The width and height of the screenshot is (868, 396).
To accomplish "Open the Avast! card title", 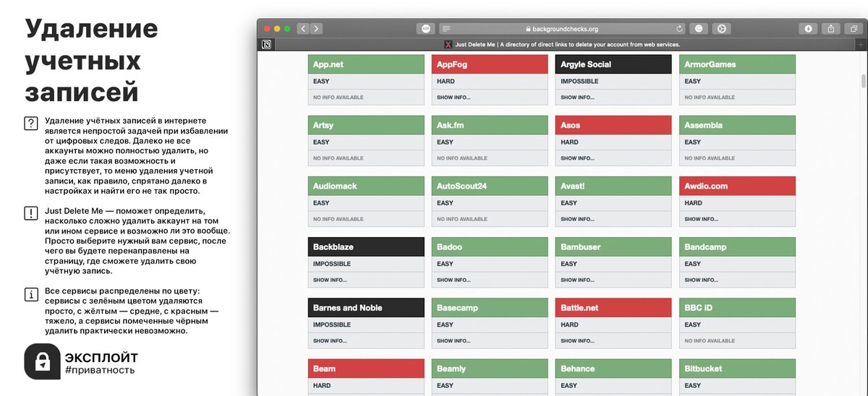I will 613,186.
